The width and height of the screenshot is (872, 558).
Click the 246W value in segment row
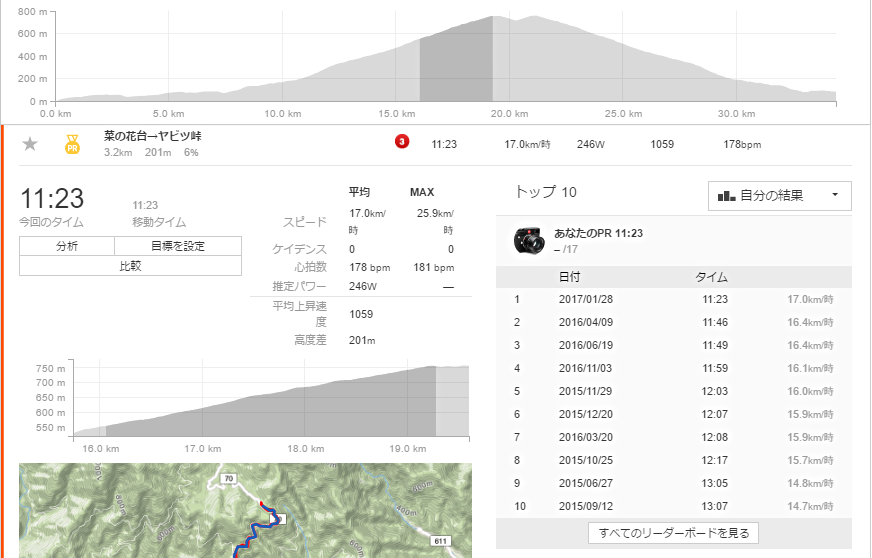coord(591,144)
